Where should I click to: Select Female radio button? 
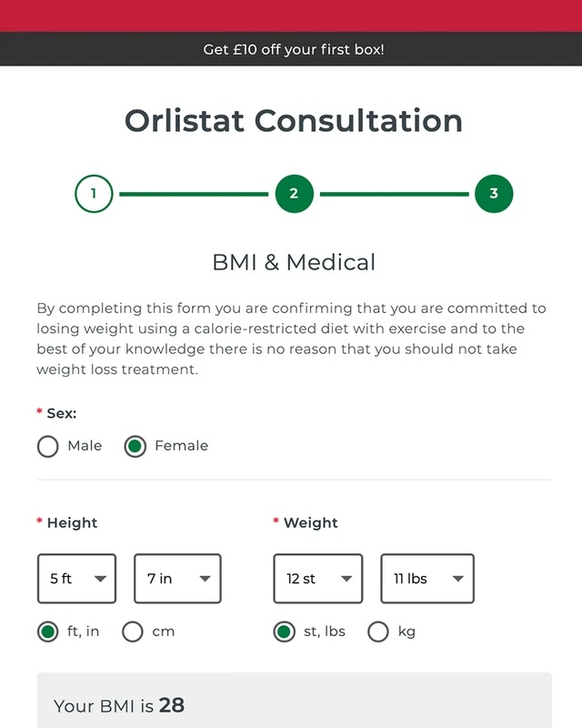135,446
